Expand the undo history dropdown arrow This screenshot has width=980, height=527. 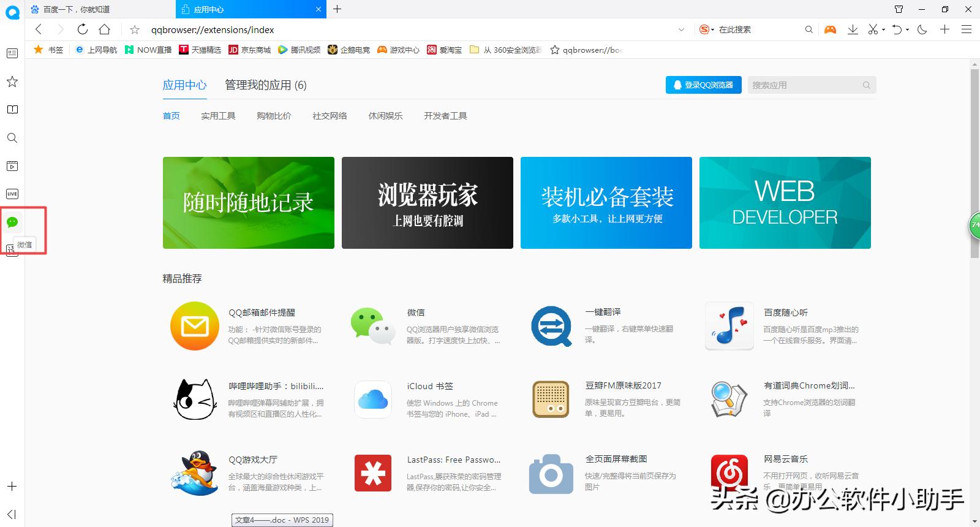point(907,29)
